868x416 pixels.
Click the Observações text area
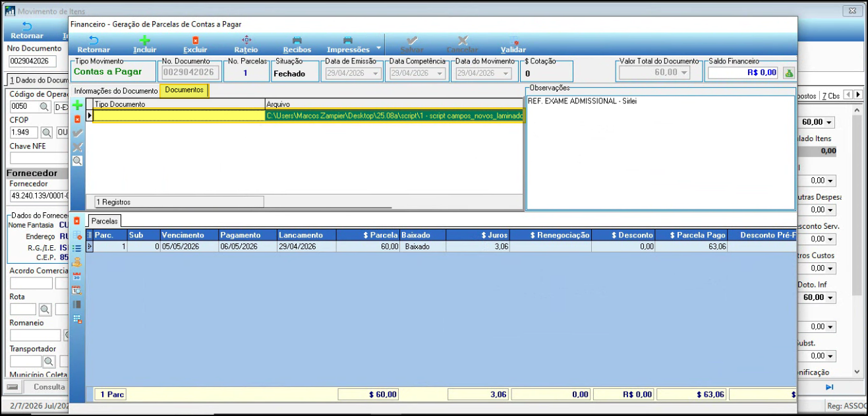click(661, 153)
